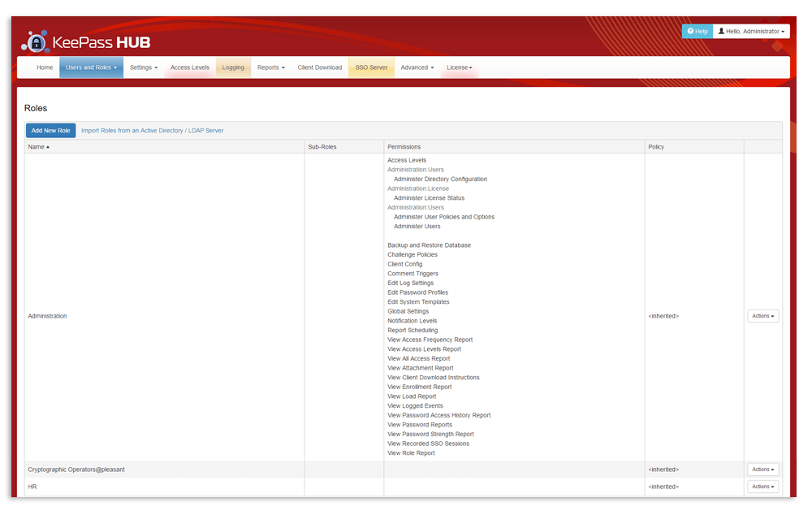Screen dimensions: 812x515
Task: Click the Help button
Action: tap(698, 31)
